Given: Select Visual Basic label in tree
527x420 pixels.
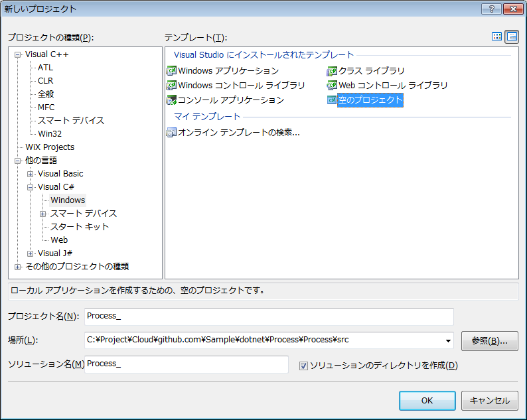Looking at the screenshot, I should [x=60, y=174].
